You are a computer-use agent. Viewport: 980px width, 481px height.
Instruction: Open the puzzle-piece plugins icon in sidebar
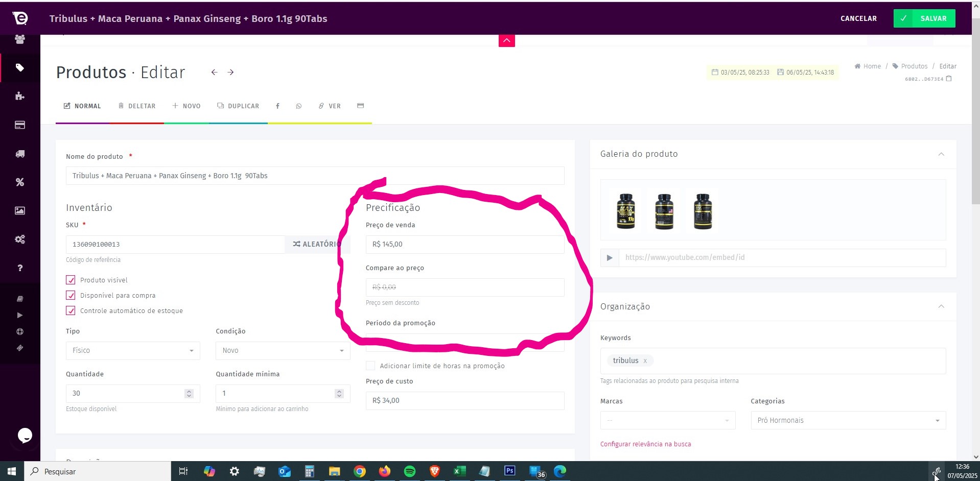pyautogui.click(x=20, y=96)
